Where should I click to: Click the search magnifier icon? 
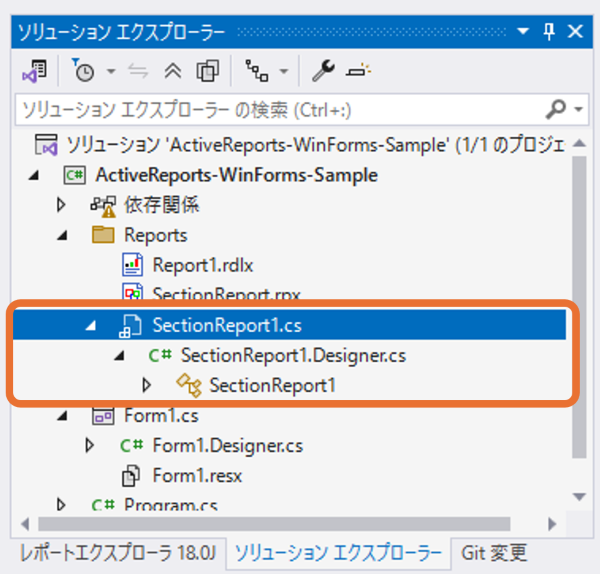click(556, 109)
